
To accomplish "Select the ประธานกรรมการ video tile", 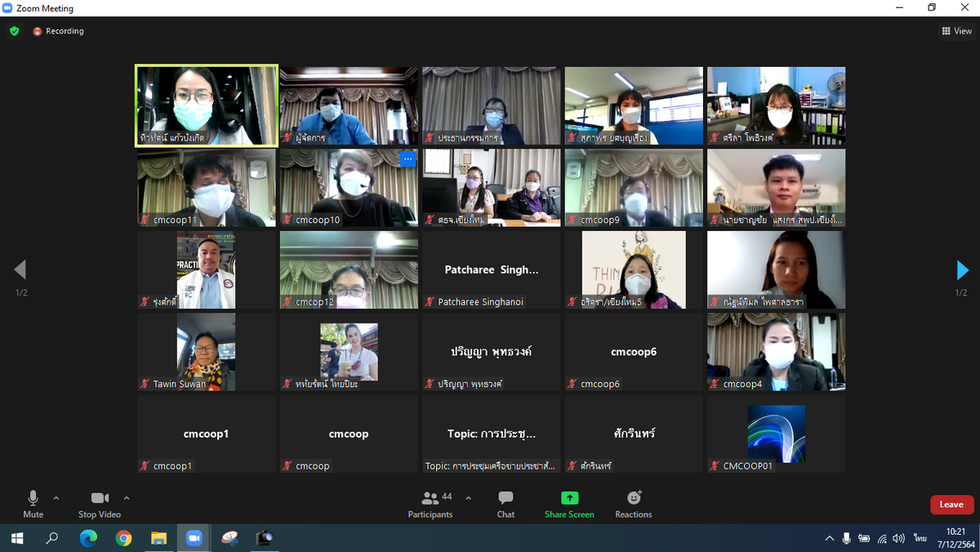I will [x=492, y=105].
